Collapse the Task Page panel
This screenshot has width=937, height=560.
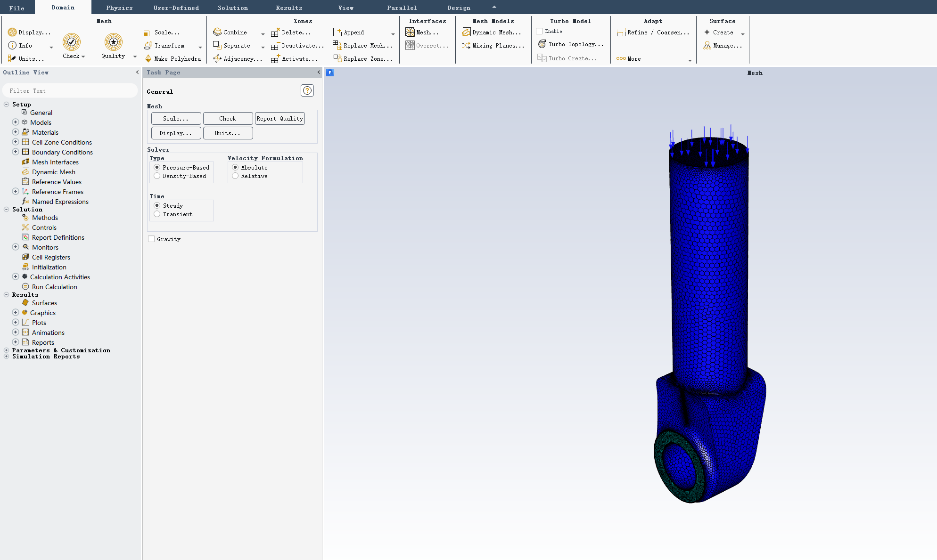[319, 72]
